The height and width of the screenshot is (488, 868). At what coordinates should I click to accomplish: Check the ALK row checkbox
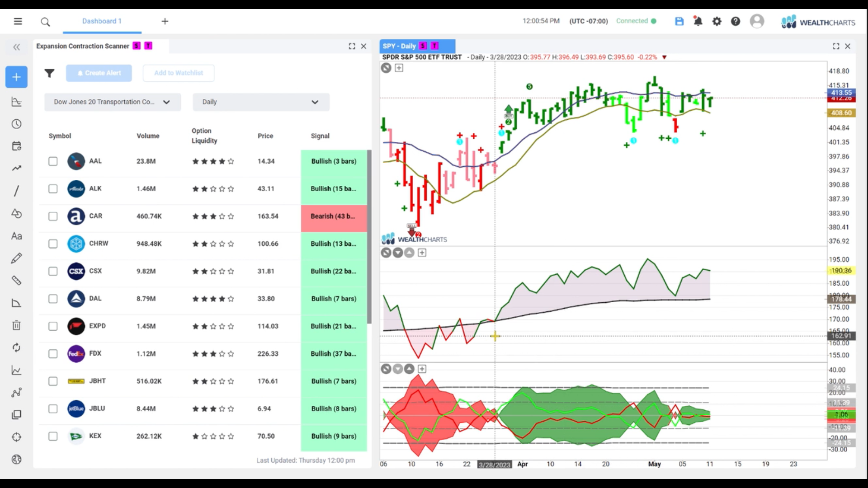[x=53, y=189]
